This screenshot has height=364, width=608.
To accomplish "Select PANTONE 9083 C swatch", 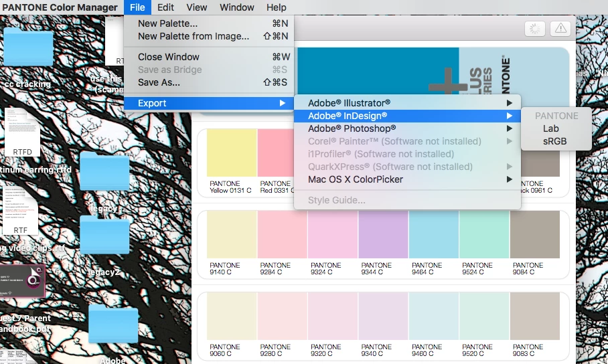I will pos(535,316).
